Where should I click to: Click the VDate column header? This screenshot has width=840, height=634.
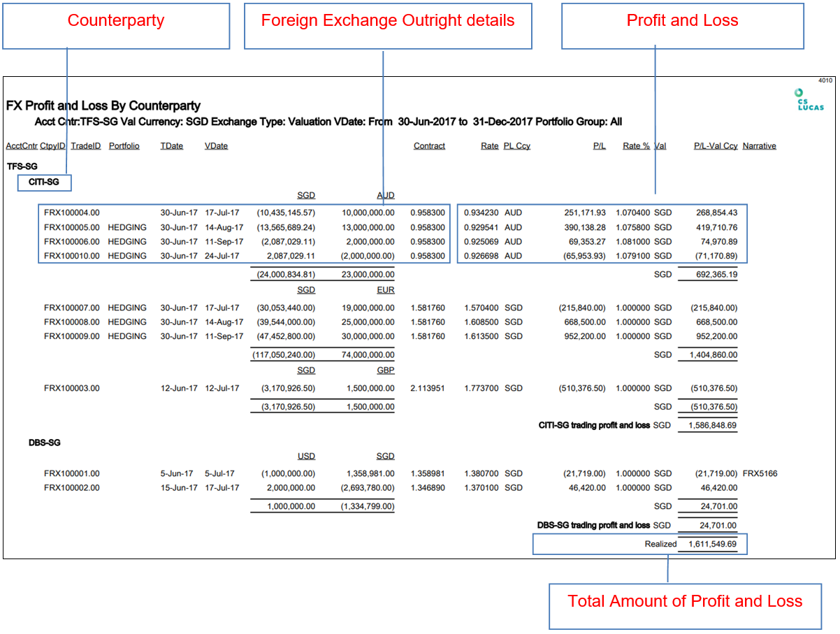[x=216, y=146]
